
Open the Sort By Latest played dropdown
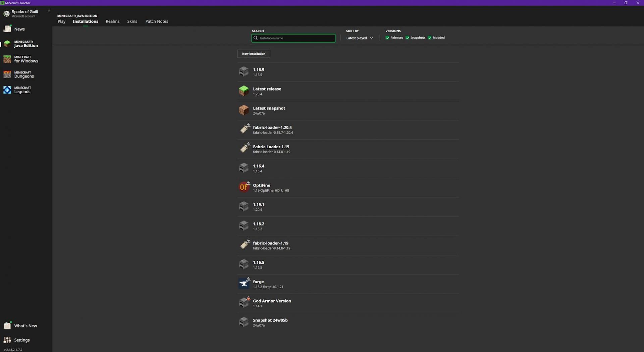[x=359, y=38]
